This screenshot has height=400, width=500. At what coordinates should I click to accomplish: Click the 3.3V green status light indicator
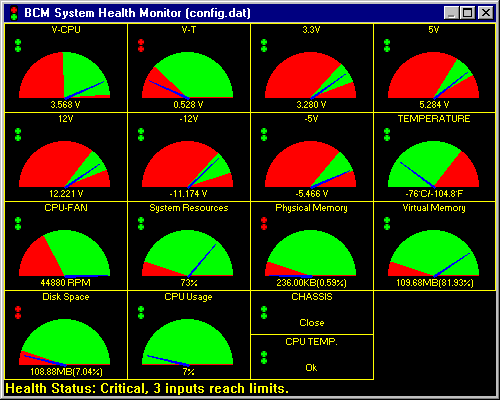[x=264, y=46]
